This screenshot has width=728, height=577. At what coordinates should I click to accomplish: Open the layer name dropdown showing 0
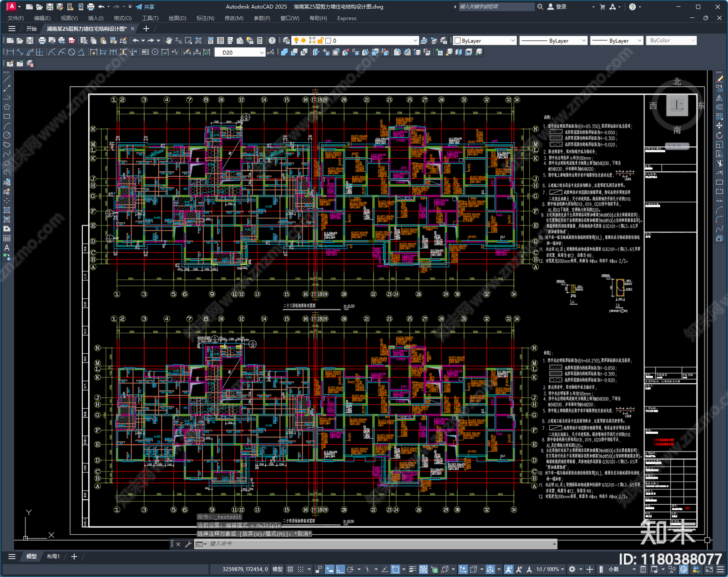pos(354,40)
